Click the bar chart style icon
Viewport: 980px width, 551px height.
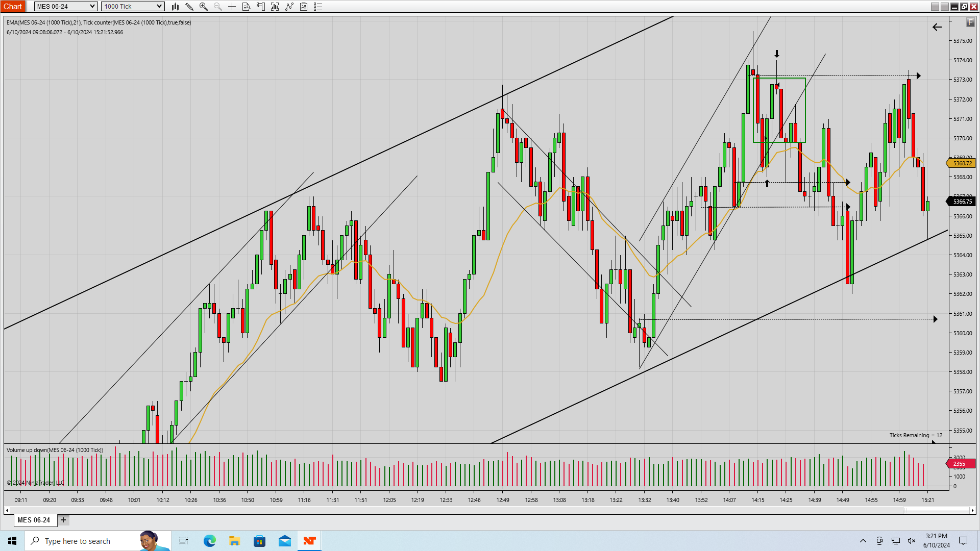175,7
